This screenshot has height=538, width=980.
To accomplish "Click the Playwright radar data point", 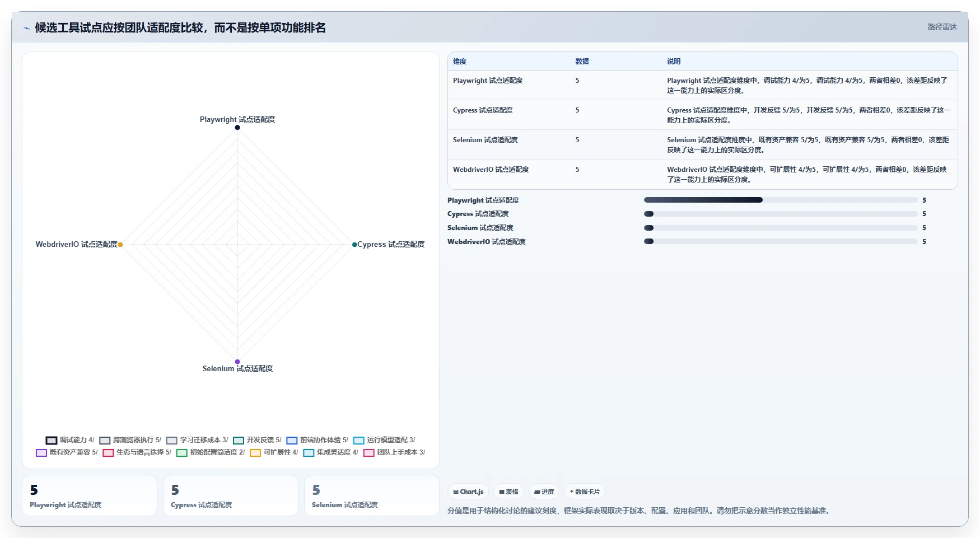I will point(237,128).
